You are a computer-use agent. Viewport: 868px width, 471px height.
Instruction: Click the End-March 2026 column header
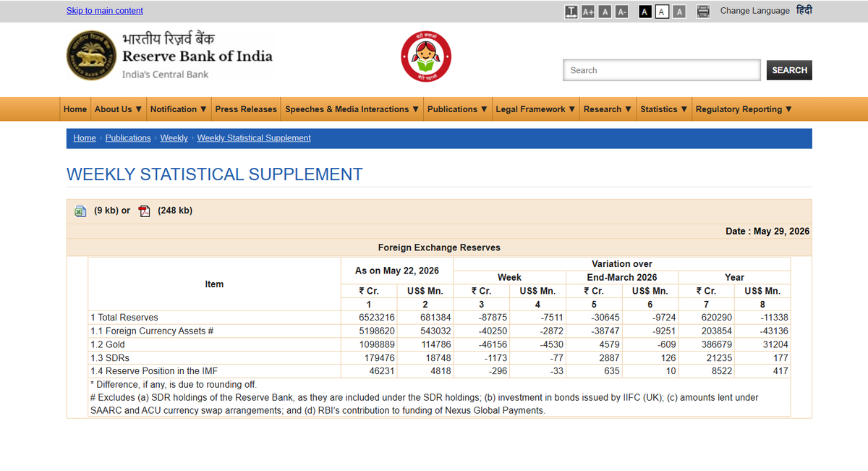[622, 277]
